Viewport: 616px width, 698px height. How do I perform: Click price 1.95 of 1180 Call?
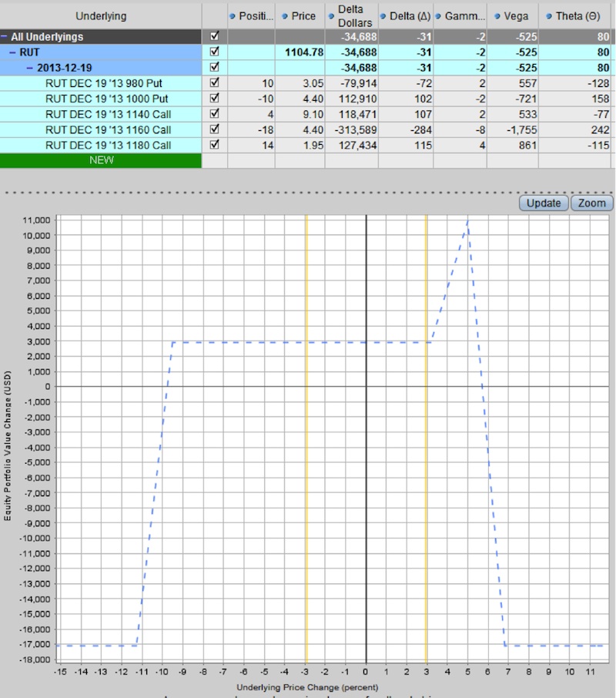313,146
